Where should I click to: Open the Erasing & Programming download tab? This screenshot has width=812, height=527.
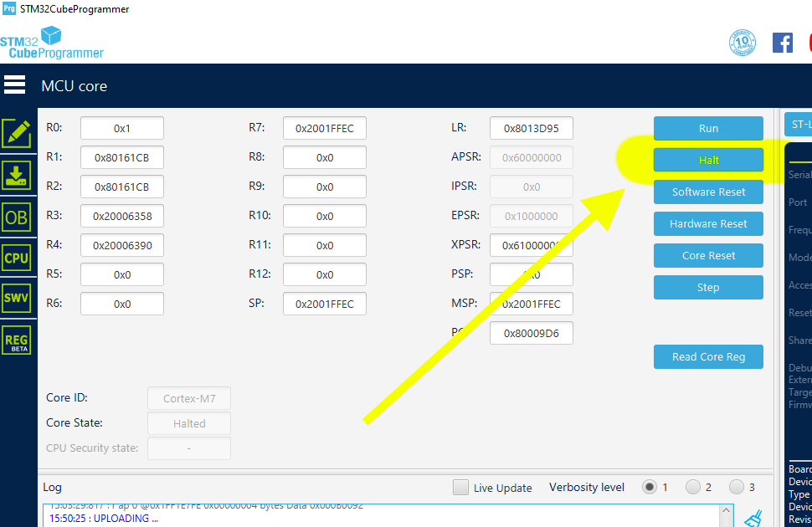click(17, 176)
